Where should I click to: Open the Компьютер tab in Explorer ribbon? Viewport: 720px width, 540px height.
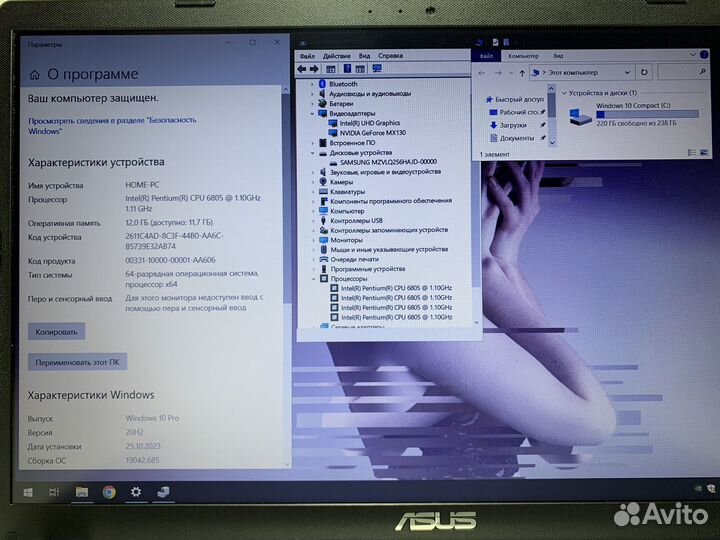[x=523, y=56]
